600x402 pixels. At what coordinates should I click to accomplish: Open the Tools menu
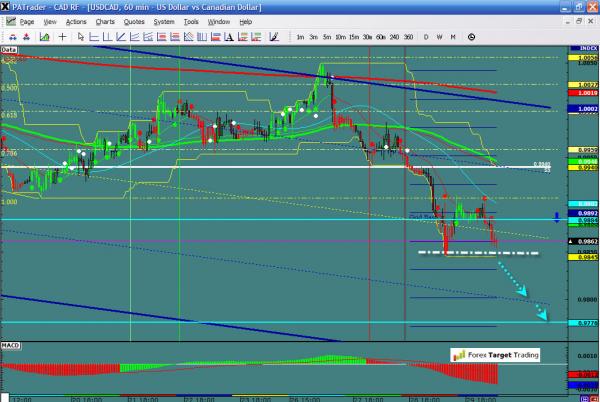pos(190,20)
